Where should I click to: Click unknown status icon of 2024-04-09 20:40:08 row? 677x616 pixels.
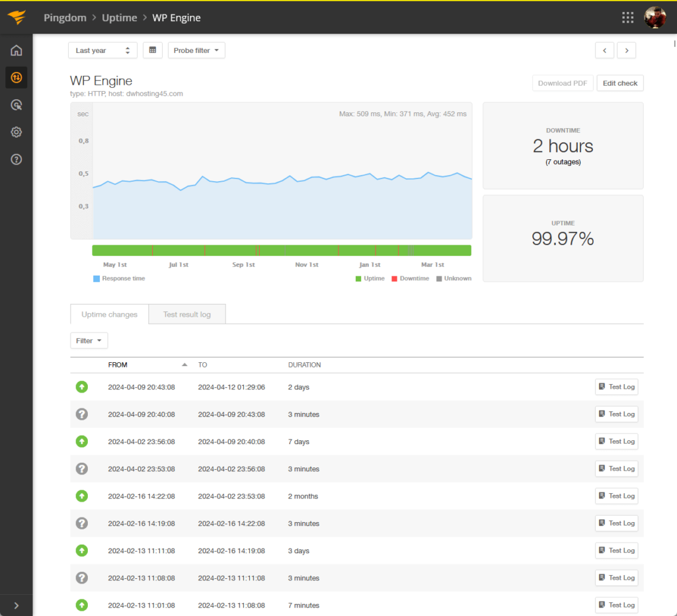(81, 414)
